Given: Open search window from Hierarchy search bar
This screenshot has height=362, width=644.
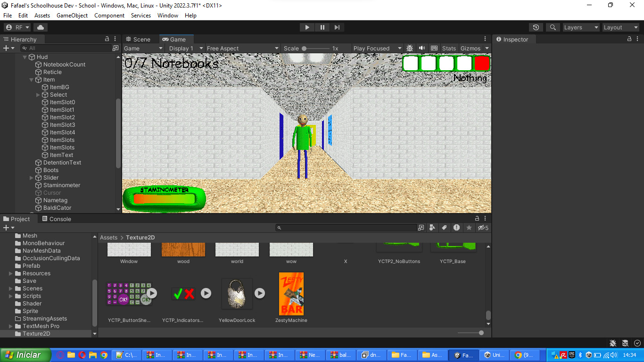Looking at the screenshot, I should click(x=116, y=48).
